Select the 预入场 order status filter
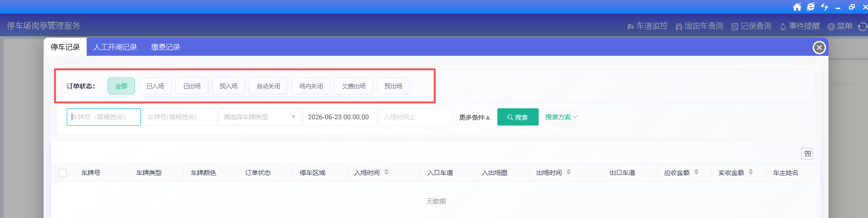The image size is (868, 218). tap(228, 86)
